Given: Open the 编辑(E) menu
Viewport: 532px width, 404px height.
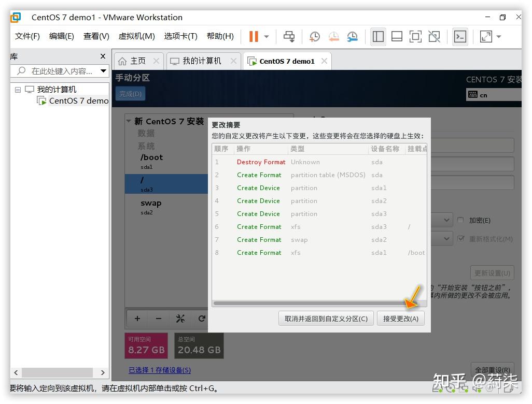Looking at the screenshot, I should pos(61,36).
